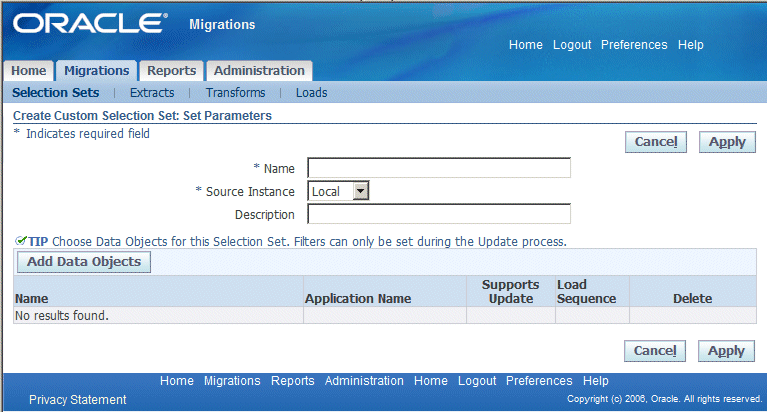Open the Source Instance dropdown
The height and width of the screenshot is (412, 767).
pos(338,191)
